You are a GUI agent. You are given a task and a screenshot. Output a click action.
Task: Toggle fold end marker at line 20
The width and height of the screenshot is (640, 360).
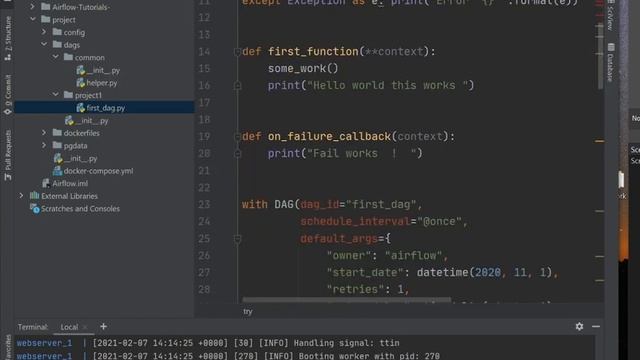237,154
